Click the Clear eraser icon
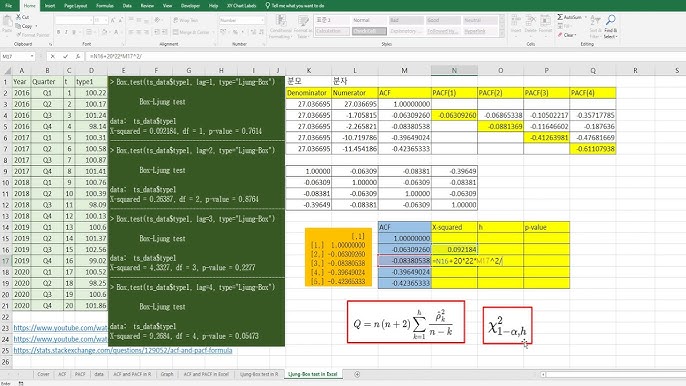 [x=560, y=35]
